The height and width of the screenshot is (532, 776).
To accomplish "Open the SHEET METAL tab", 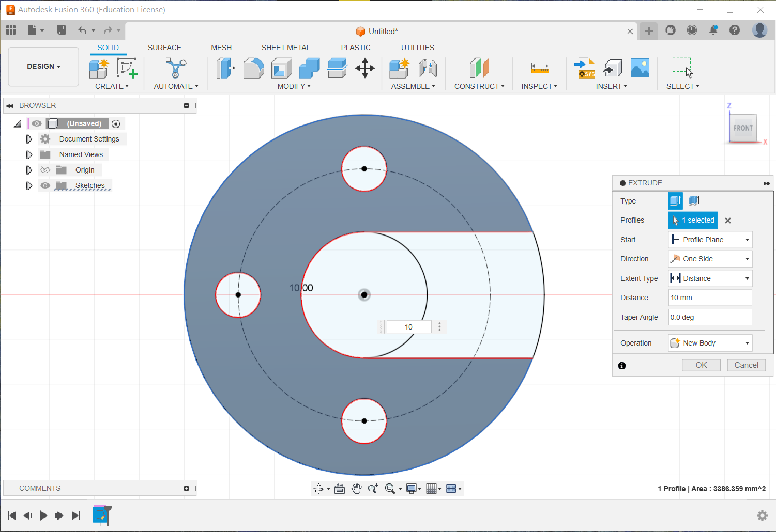I will click(285, 48).
